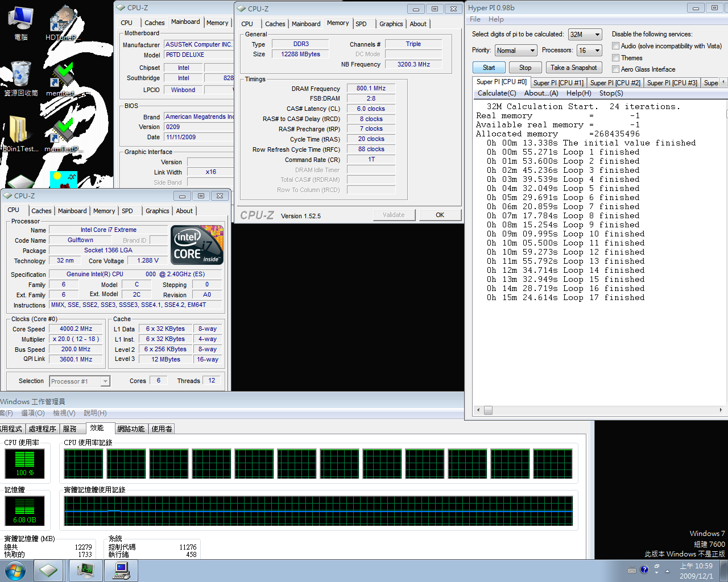This screenshot has width=728, height=582.
Task: Click title icon of CPU-Z Mainboard window
Action: coord(121,7)
